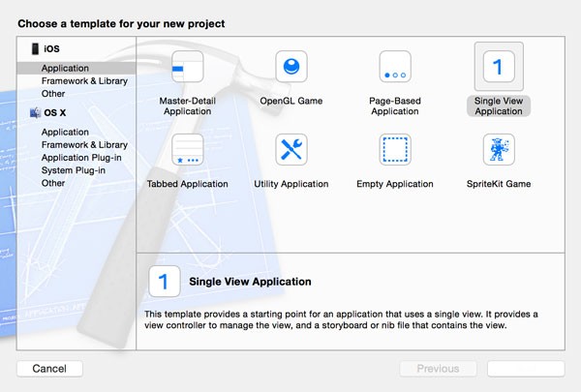This screenshot has width=581, height=392.
Task: Select the Single View Application template icon
Action: [499, 67]
